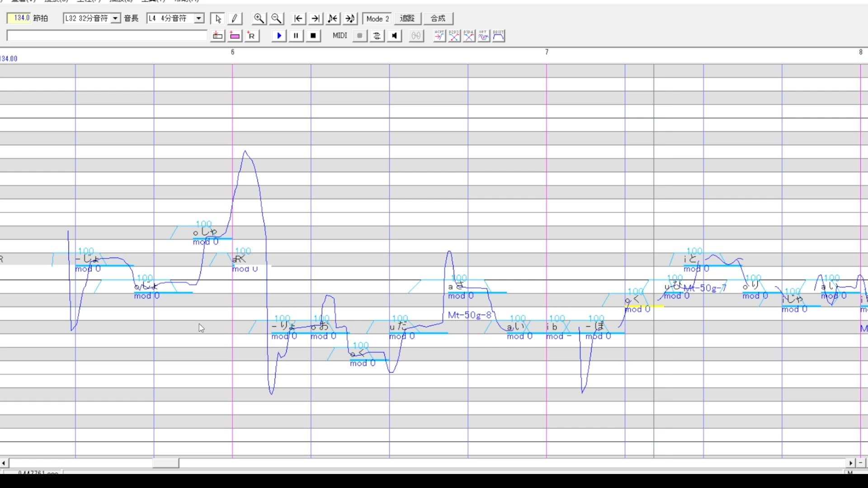Select the arrow pointer tool

[x=218, y=19]
